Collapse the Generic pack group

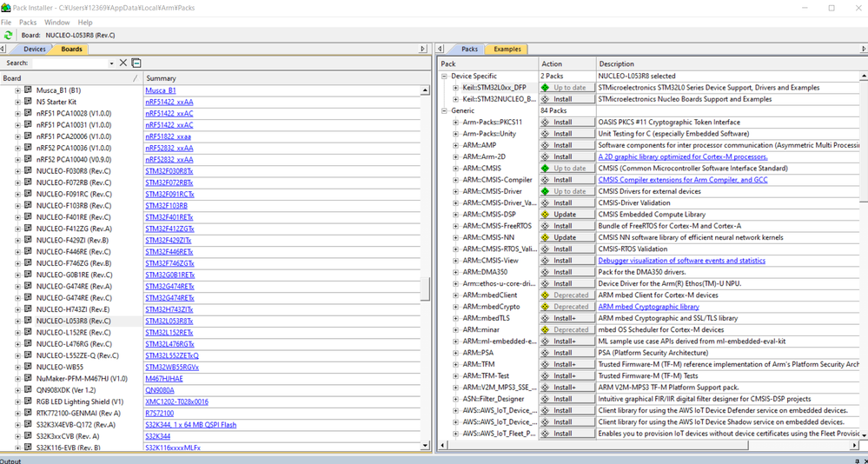445,110
